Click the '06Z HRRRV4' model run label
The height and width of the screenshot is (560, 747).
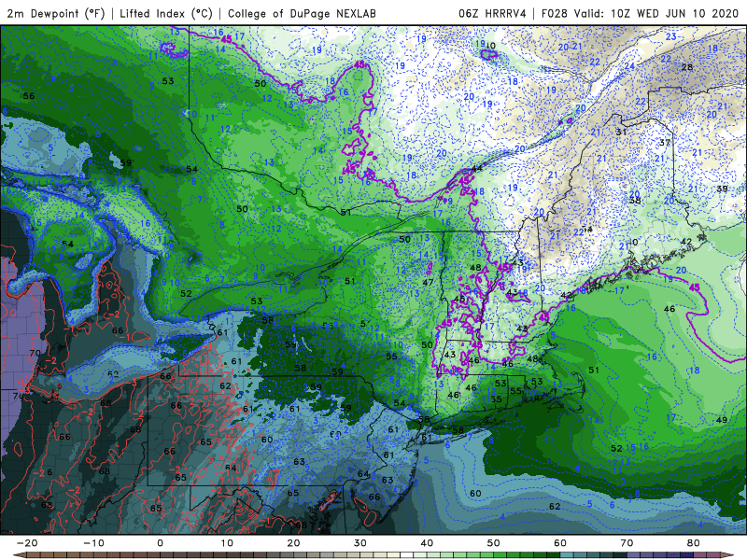(492, 13)
